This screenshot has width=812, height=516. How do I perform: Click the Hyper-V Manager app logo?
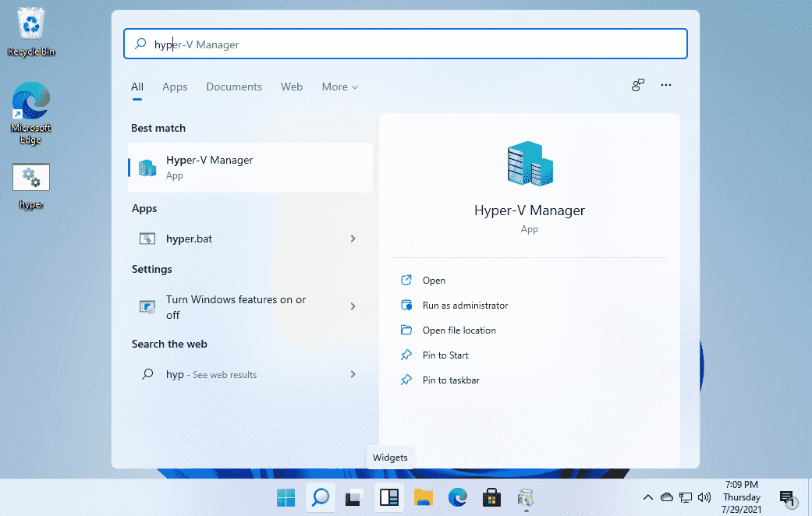(x=529, y=163)
